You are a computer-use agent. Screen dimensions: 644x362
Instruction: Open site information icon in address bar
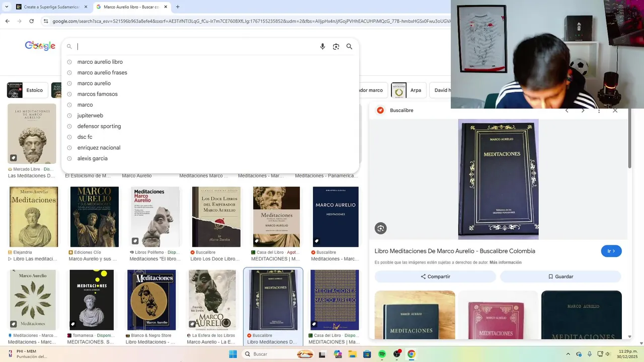click(46, 21)
